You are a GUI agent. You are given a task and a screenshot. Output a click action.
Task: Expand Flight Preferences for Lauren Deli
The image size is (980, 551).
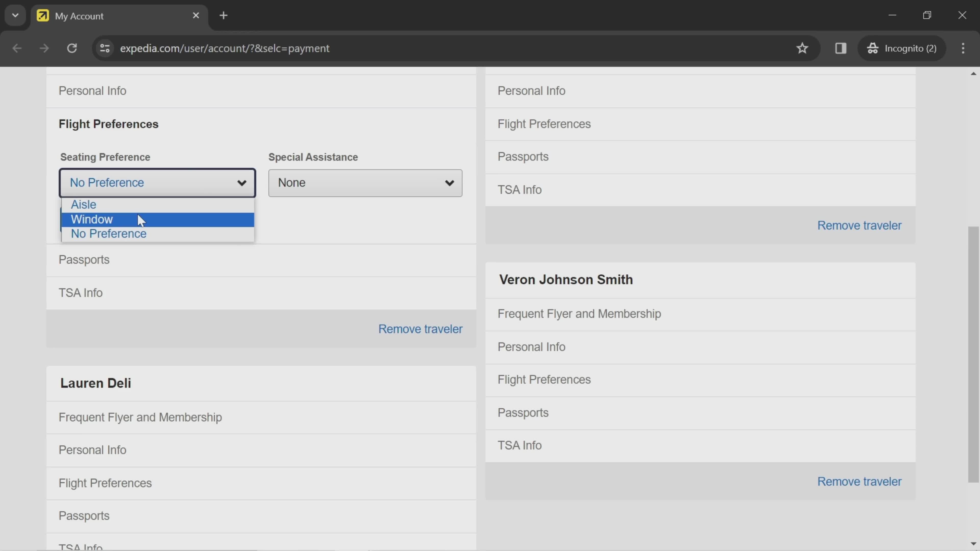[105, 482]
